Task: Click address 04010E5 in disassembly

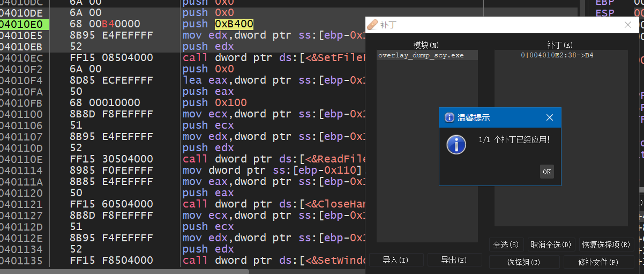Action: (x=21, y=35)
